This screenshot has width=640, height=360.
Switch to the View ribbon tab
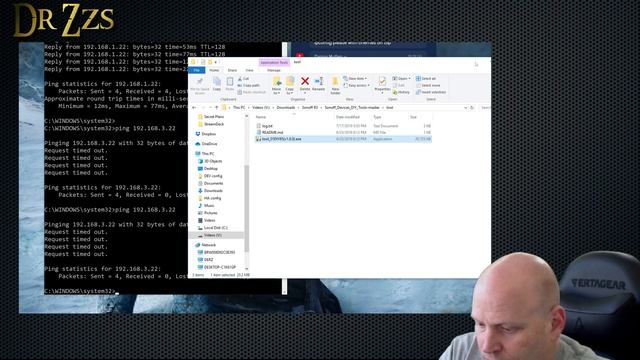(249, 70)
